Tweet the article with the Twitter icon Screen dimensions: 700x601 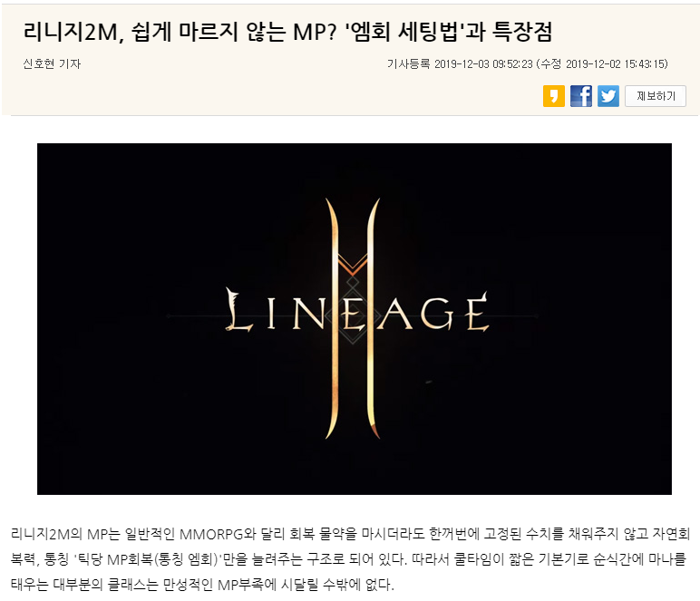[608, 96]
